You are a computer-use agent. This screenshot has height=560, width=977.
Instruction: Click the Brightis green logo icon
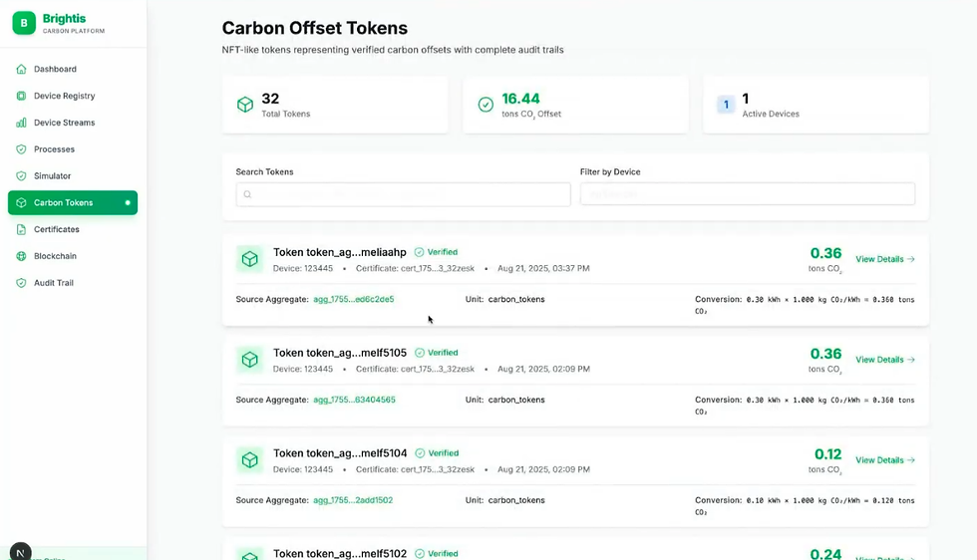coord(24,23)
